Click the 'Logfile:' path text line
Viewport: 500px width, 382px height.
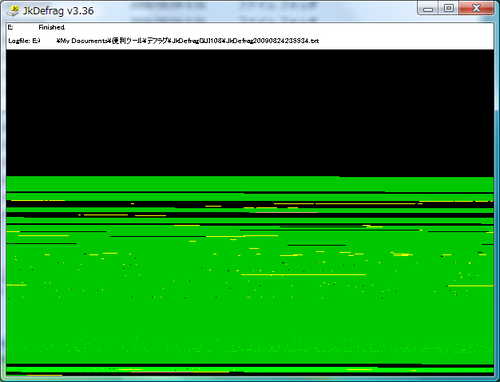(x=163, y=41)
